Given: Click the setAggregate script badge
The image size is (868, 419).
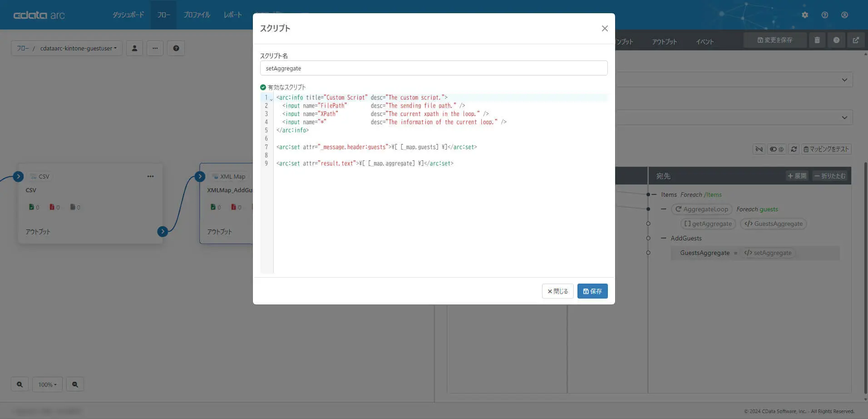Looking at the screenshot, I should click(x=768, y=253).
